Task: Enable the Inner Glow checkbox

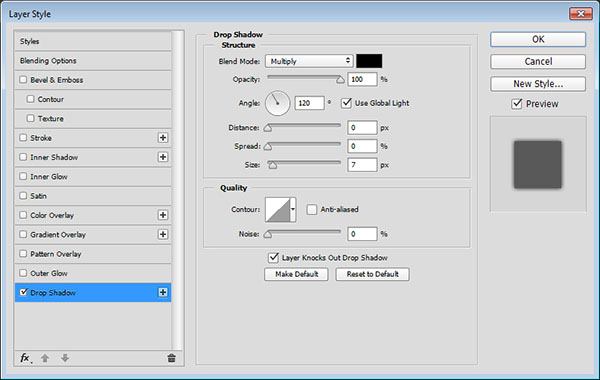Action: (x=23, y=176)
